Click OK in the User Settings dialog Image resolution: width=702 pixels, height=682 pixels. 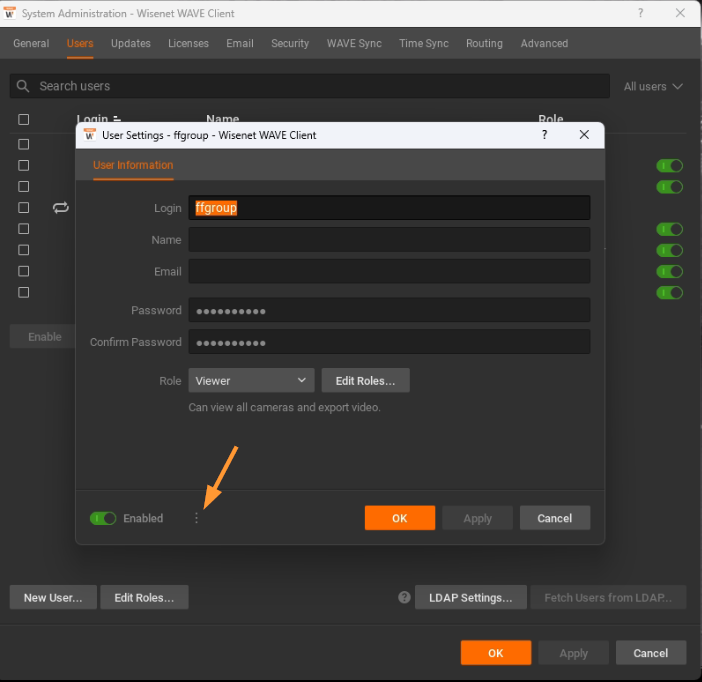coord(400,518)
